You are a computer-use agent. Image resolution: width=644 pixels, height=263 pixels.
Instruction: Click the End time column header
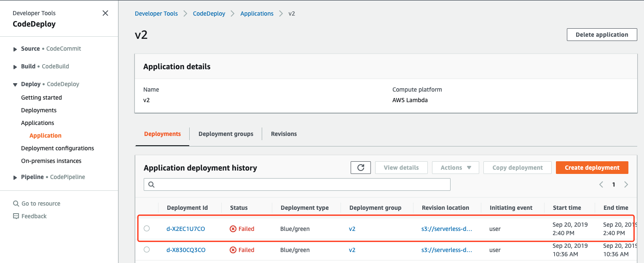(616, 208)
